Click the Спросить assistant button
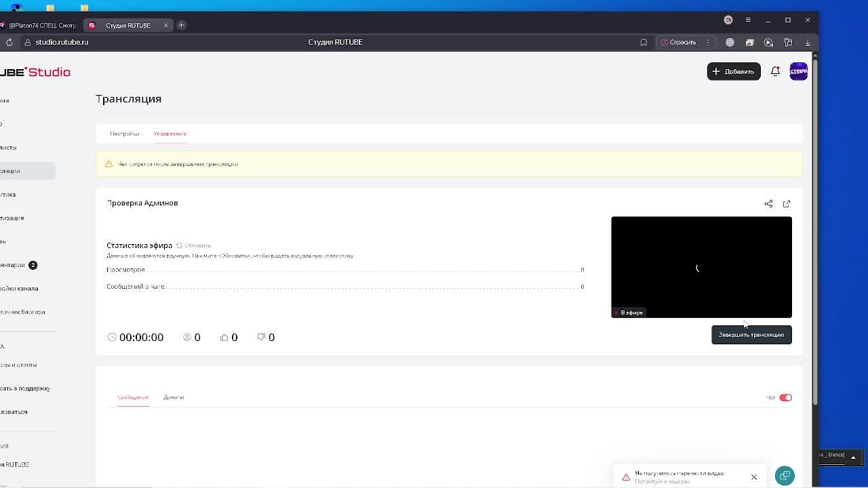Screen dimensions: 868x488 coord(679,42)
